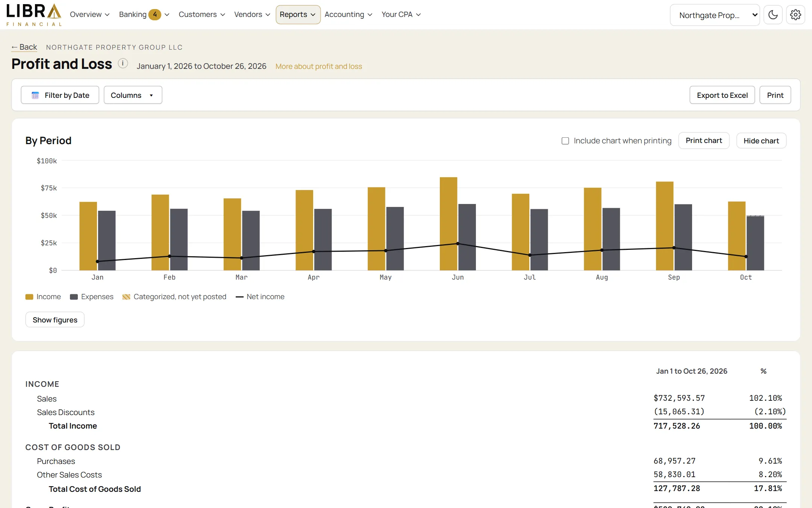Viewport: 812px width, 508px height.
Task: Open the Your CPA menu
Action: point(401,15)
